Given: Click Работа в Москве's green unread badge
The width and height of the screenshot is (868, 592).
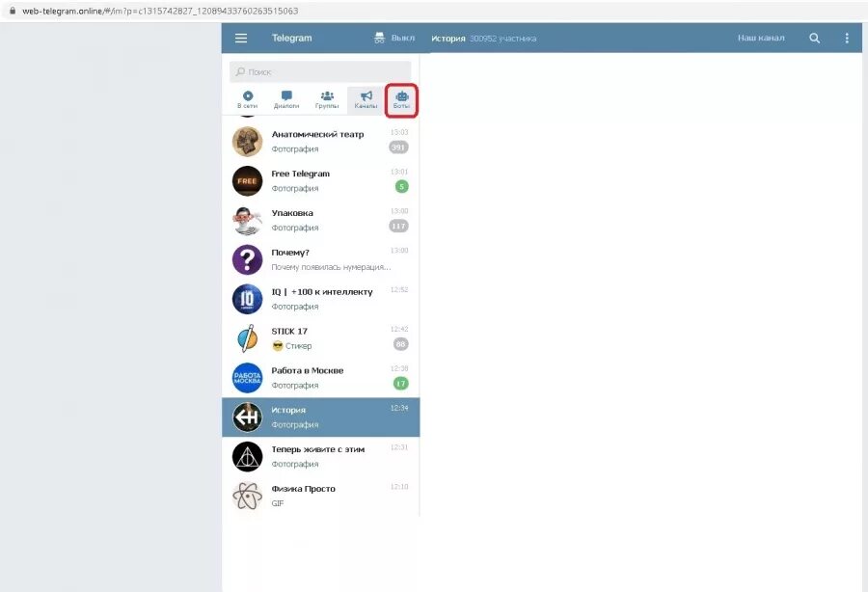Looking at the screenshot, I should (x=401, y=384).
